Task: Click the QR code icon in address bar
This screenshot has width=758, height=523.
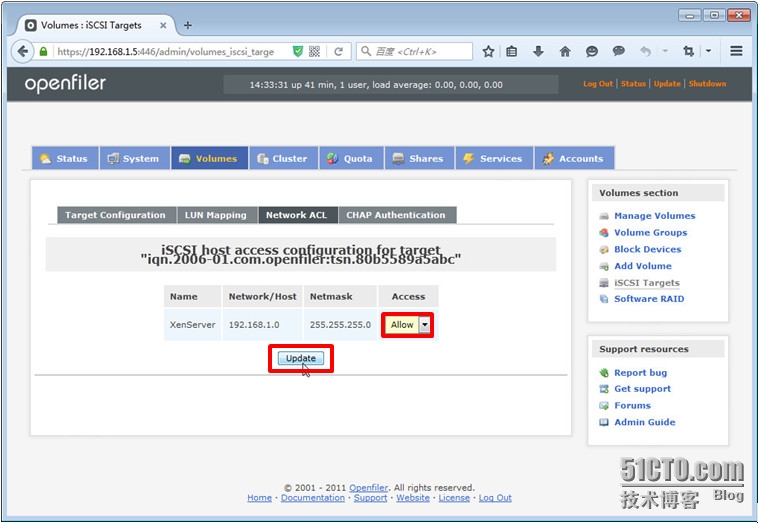Action: [314, 51]
